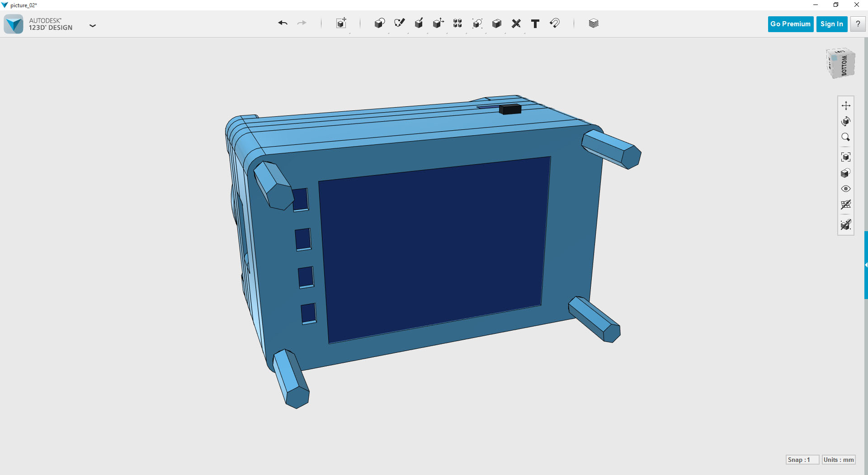Click the Sign In button

pos(832,24)
